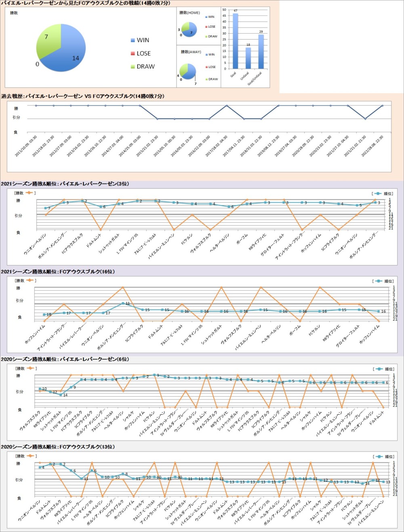
Task: Click the 2020 FCアウクスブルク(13位) section heading
Action: point(58,447)
